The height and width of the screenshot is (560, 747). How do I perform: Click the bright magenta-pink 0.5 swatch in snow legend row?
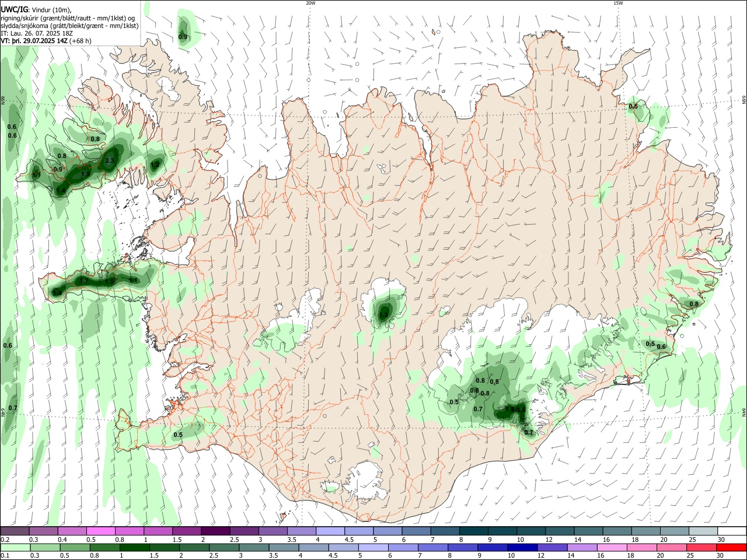point(100,531)
